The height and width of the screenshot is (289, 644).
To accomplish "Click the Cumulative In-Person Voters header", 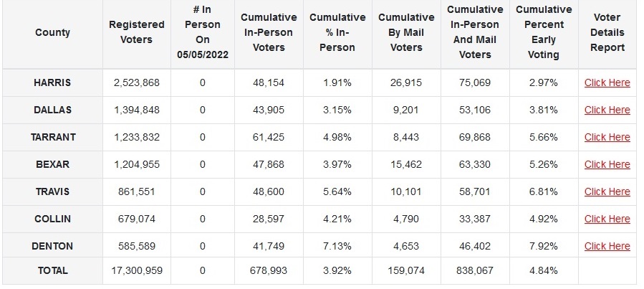I will (268, 32).
